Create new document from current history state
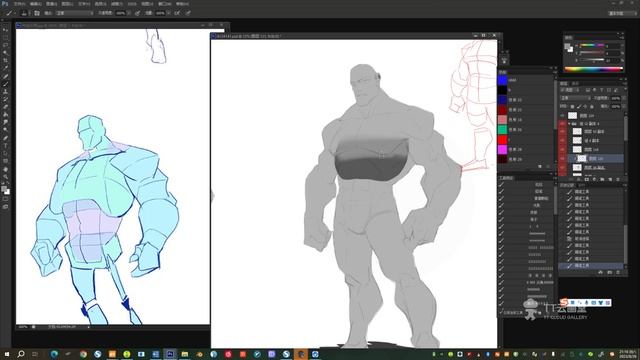Image resolution: width=640 pixels, height=360 pixels. tap(601, 272)
